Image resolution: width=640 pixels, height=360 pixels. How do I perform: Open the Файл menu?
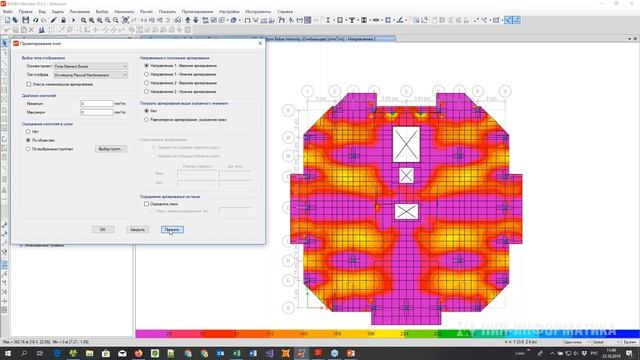click(x=8, y=12)
